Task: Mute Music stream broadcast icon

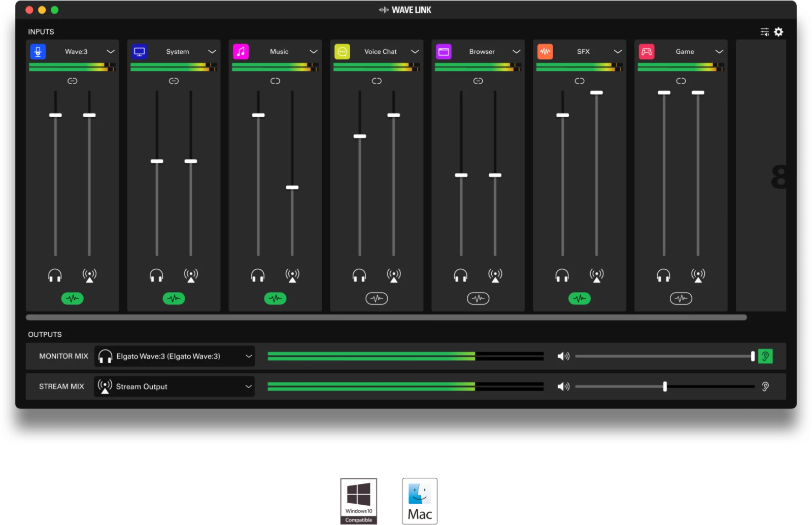Action: coord(292,275)
